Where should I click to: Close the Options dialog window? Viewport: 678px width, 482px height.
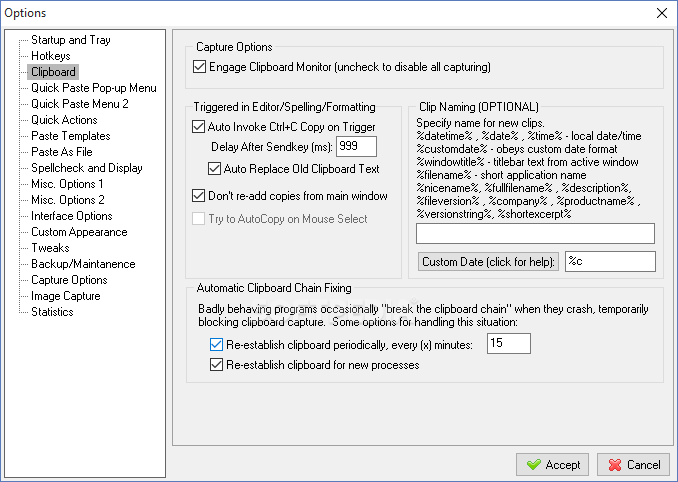point(662,13)
